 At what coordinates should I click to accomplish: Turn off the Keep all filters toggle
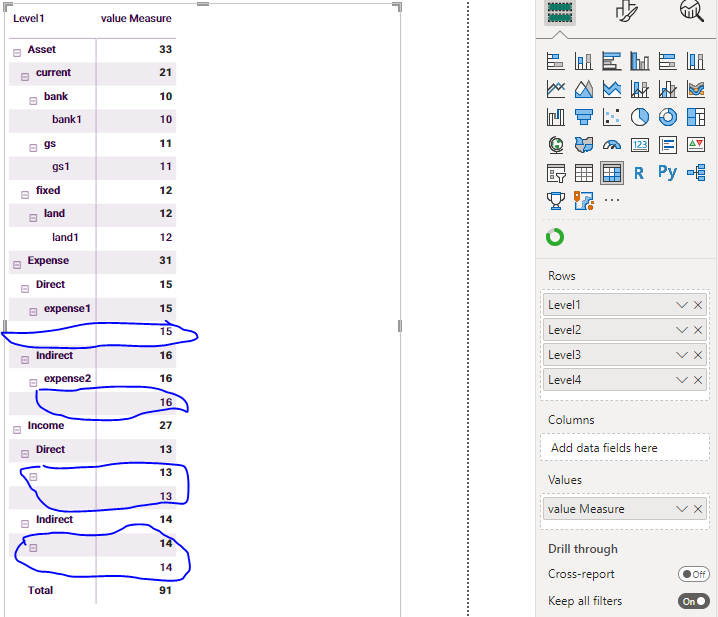pos(693,601)
